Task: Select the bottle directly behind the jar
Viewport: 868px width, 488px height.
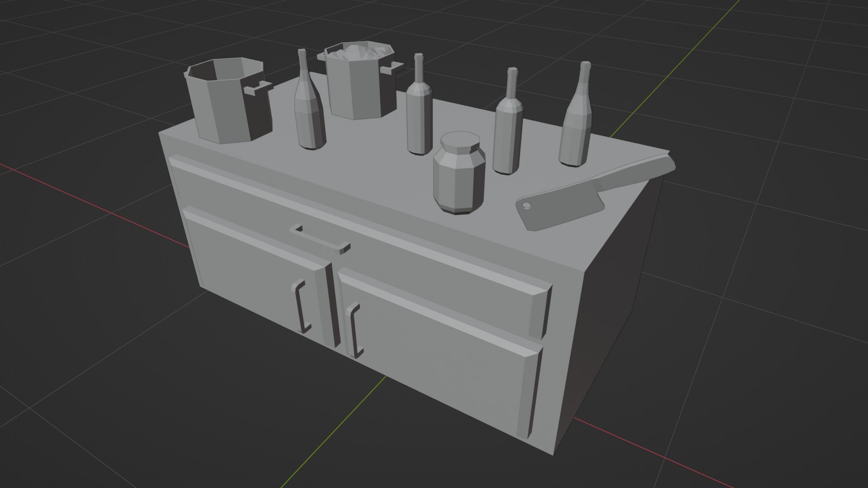Action: pyautogui.click(x=508, y=121)
